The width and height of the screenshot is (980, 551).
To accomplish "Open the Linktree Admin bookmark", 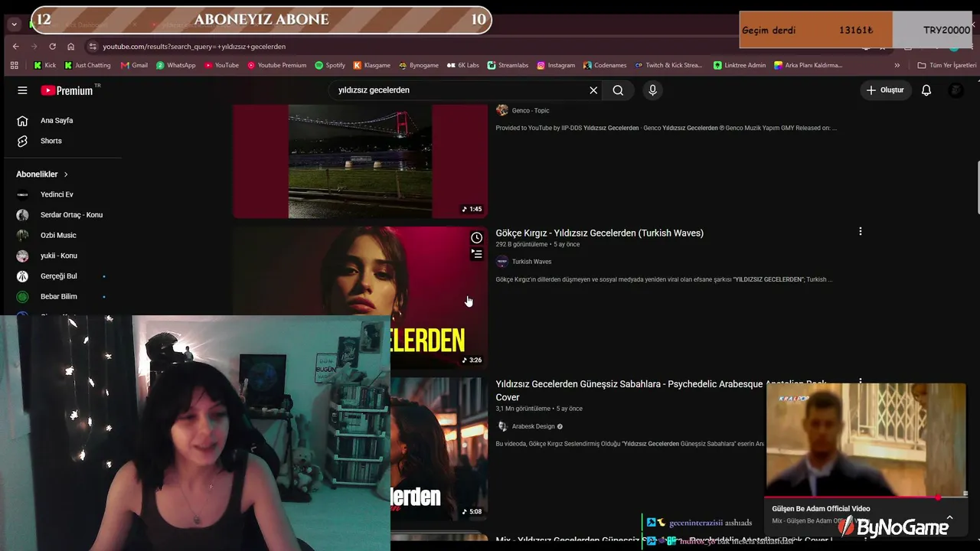I will pyautogui.click(x=739, y=65).
